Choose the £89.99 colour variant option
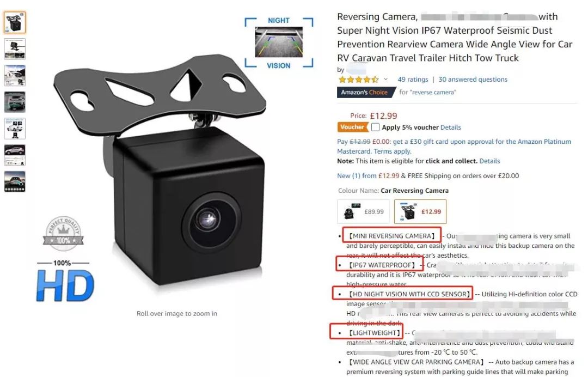The height and width of the screenshot is (377, 588). pos(363,211)
